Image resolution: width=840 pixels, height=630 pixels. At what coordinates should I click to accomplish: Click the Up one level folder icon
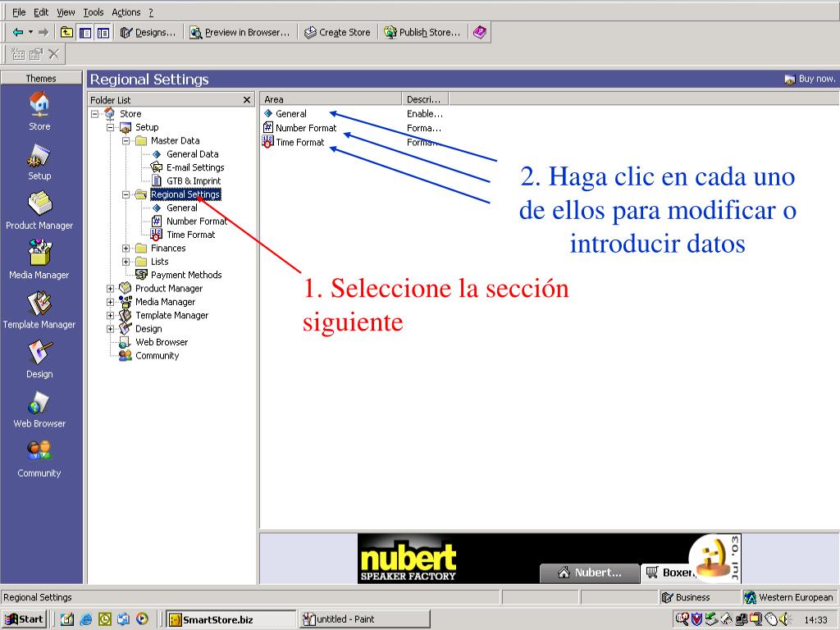[x=66, y=32]
